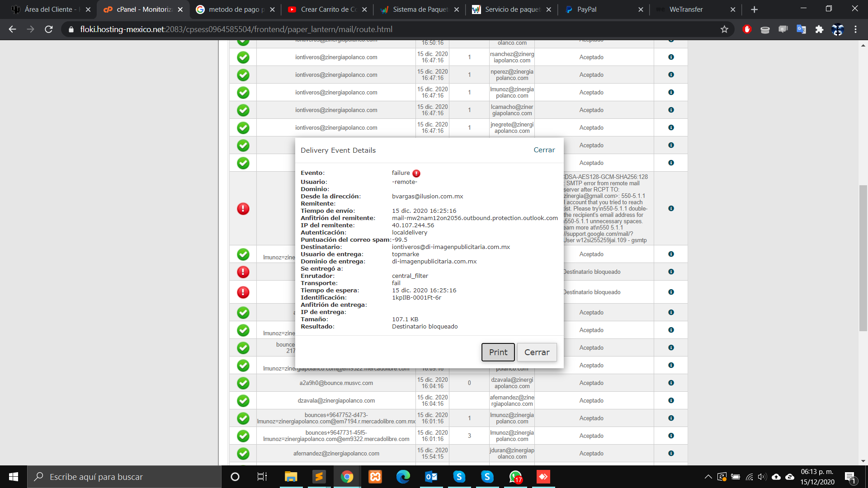Click info icon of the first Destinatario bloqueado row
Screen dimensions: 868x488
click(671, 272)
